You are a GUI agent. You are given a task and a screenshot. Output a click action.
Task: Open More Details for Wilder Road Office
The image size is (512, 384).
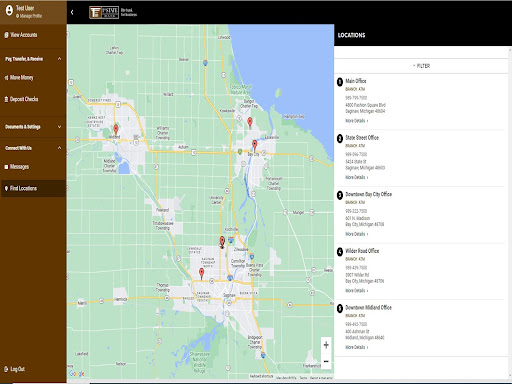pos(357,291)
